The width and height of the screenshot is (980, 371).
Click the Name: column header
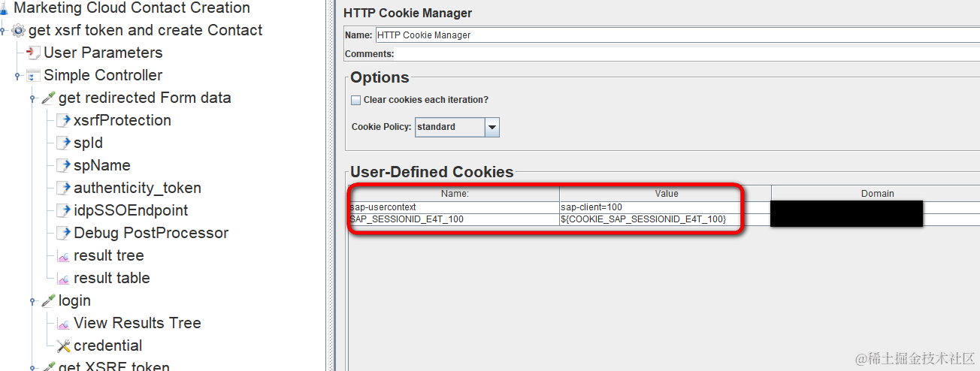pos(454,193)
